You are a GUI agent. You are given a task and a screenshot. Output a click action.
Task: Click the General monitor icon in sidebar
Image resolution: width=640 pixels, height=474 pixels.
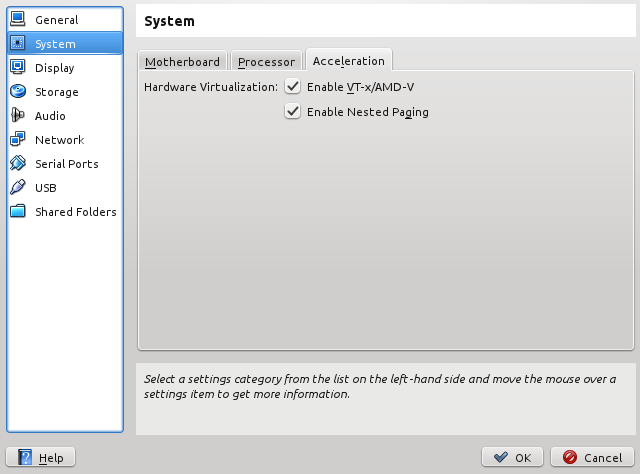coord(18,19)
